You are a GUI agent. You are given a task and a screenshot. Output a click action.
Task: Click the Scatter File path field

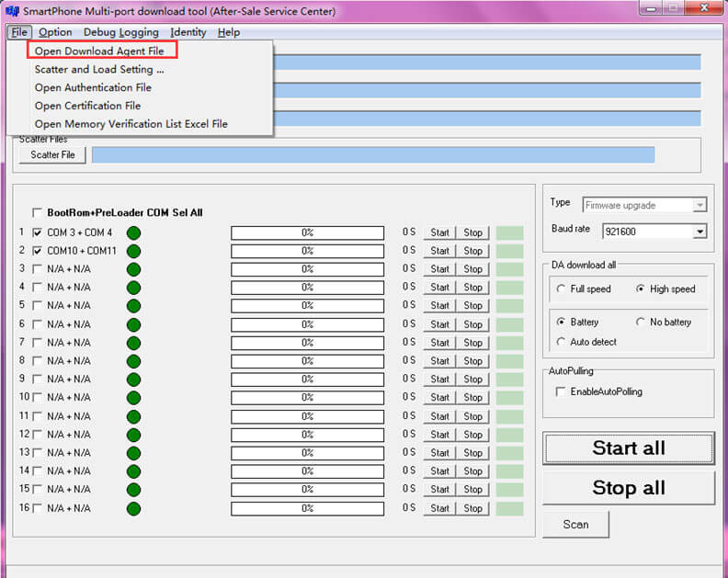(373, 155)
